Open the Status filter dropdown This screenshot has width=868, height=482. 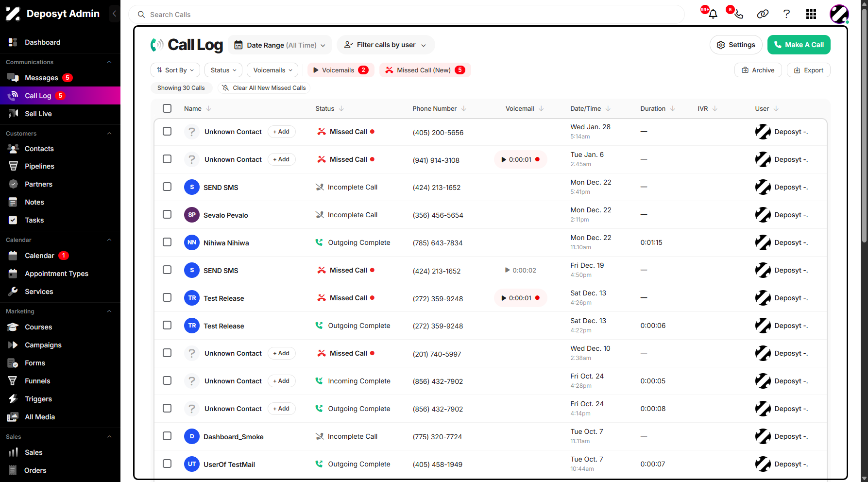click(223, 70)
